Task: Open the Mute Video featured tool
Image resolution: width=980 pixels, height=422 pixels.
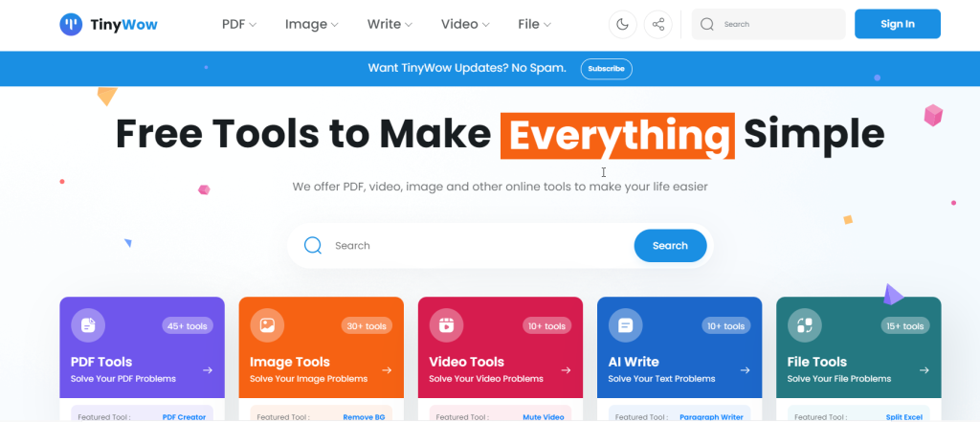Action: (544, 417)
